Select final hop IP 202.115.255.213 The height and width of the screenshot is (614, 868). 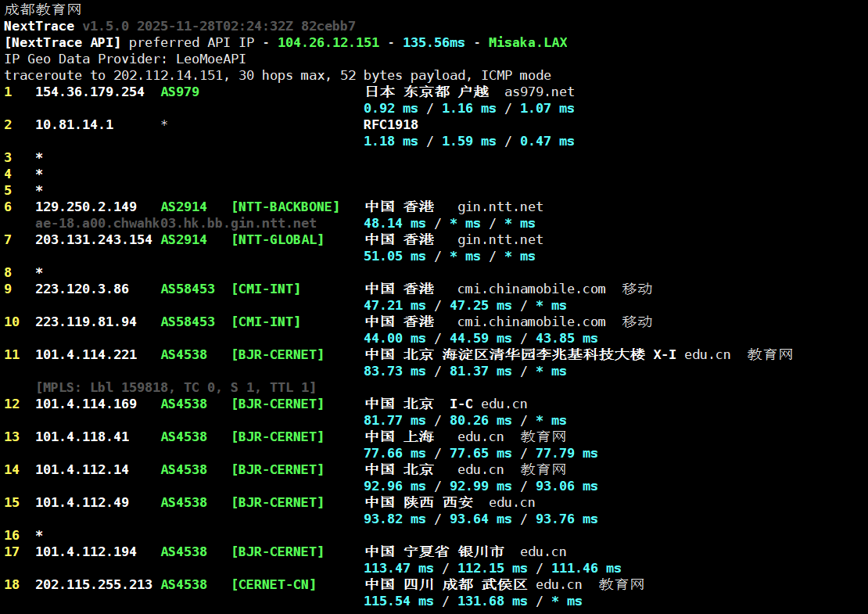tap(94, 585)
